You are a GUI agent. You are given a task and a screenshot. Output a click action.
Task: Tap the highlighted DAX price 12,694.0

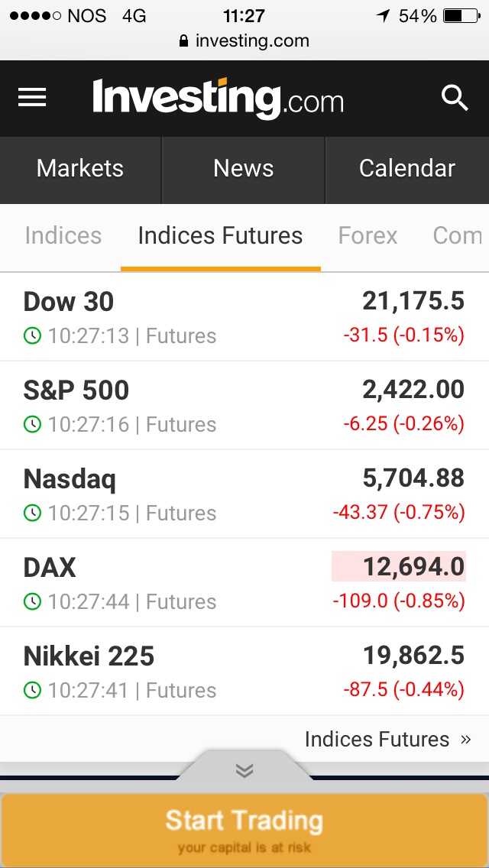413,567
